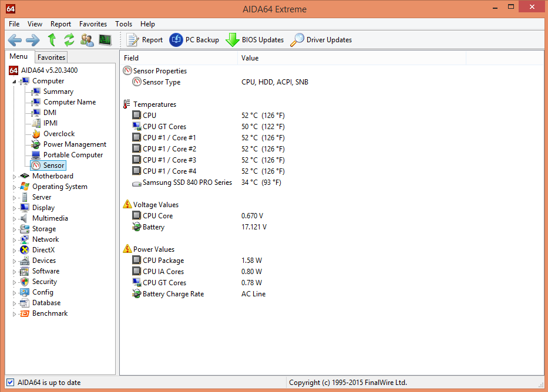Expand the Devices node
This screenshot has width=548, height=392.
pyautogui.click(x=14, y=261)
